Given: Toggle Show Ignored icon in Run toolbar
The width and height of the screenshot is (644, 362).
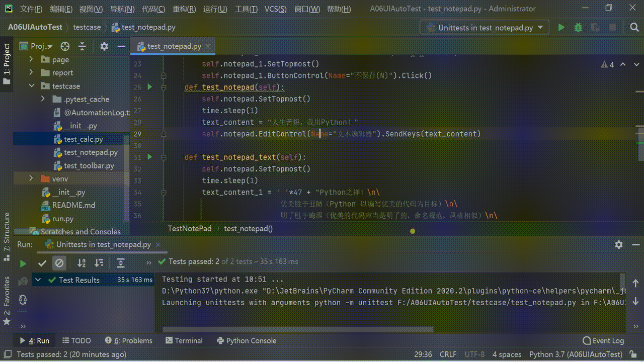Looking at the screenshot, I should tap(59, 263).
